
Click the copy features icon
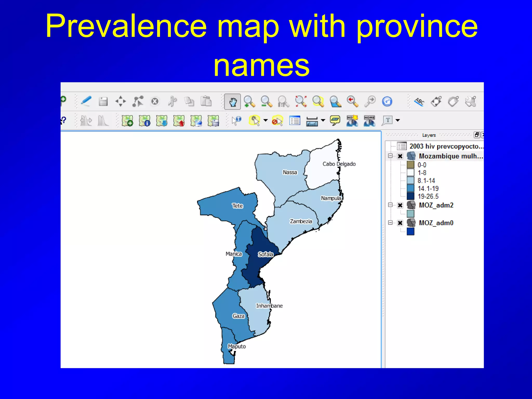click(189, 101)
